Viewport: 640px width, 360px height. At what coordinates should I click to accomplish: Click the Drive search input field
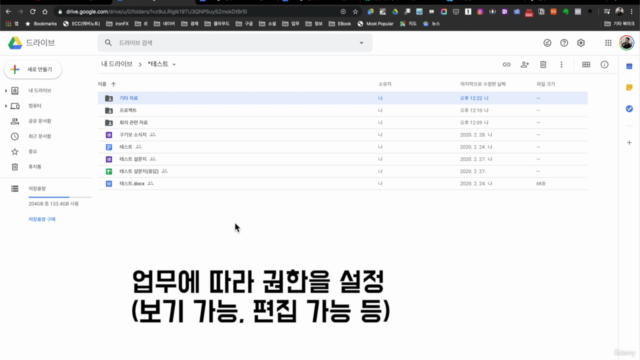point(235,43)
